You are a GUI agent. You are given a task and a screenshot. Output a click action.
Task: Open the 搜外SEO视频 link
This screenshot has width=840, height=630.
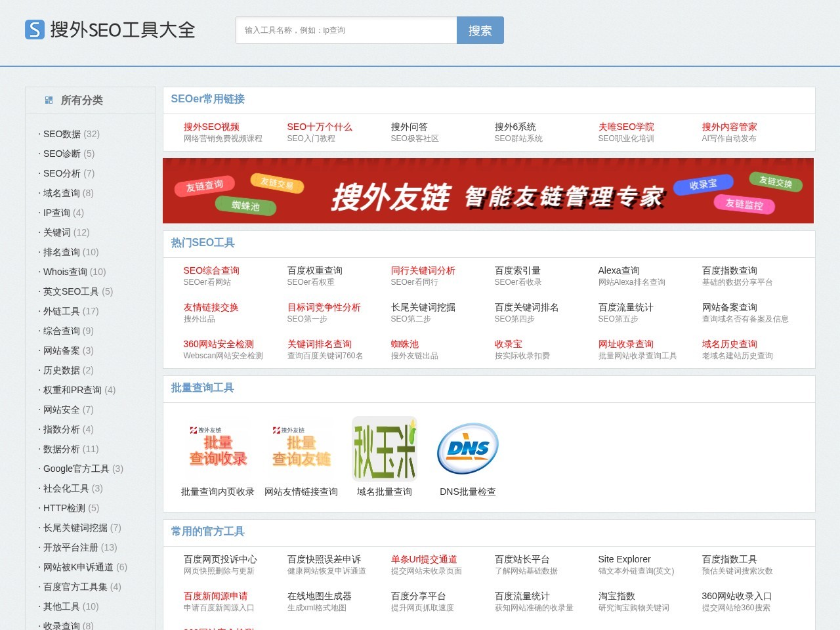point(211,126)
